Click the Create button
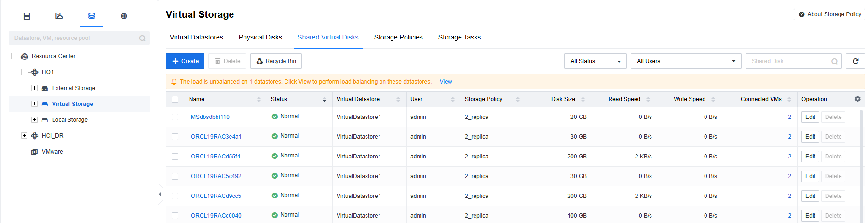 [x=185, y=61]
